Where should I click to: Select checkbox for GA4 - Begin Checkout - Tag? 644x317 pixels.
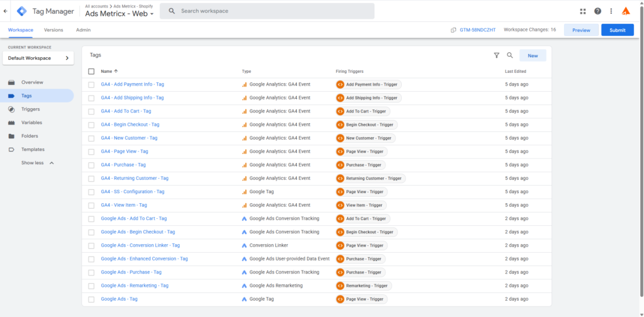point(91,125)
